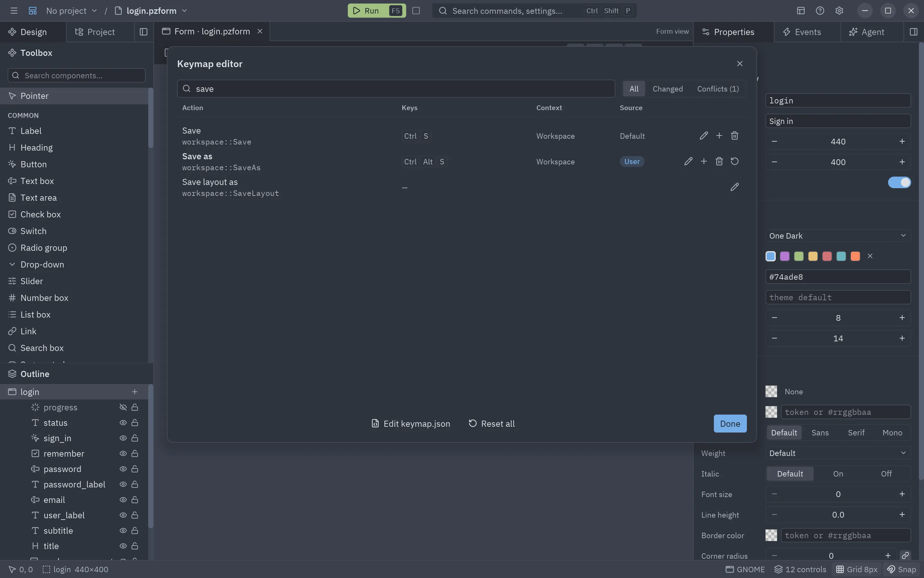Select the purple accent swatch
This screenshot has width=924, height=578.
784,256
